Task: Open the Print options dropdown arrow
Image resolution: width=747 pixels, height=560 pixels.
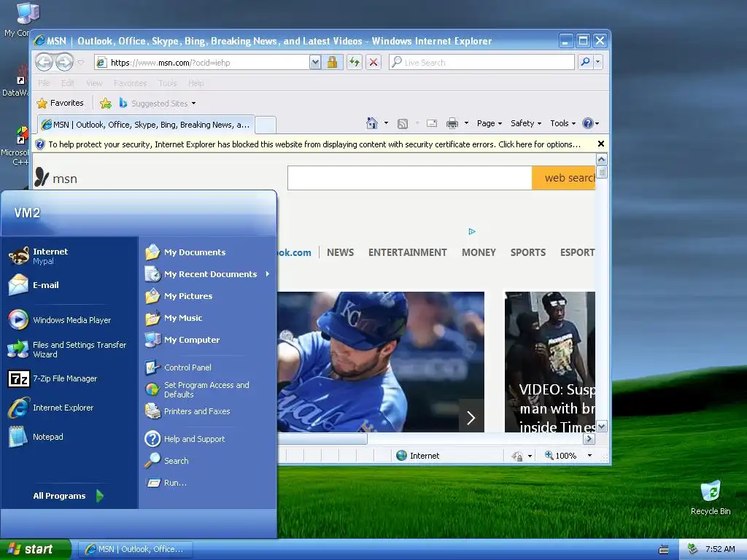Action: pos(466,123)
